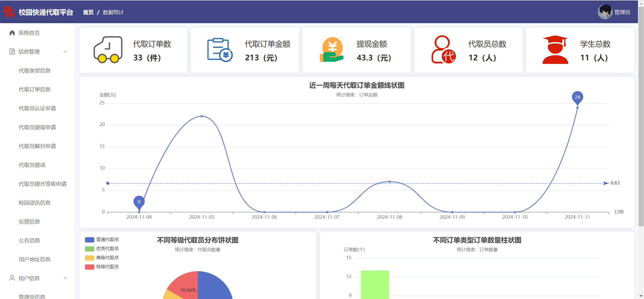Click the scrollbar down arrow
644x299 pixels.
[641, 296]
